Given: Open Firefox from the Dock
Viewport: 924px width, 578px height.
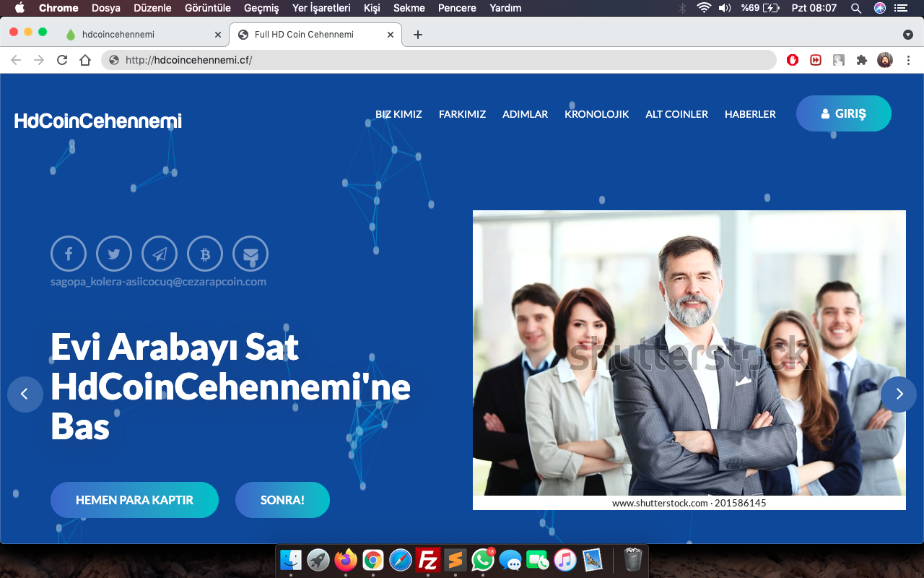Looking at the screenshot, I should [346, 560].
